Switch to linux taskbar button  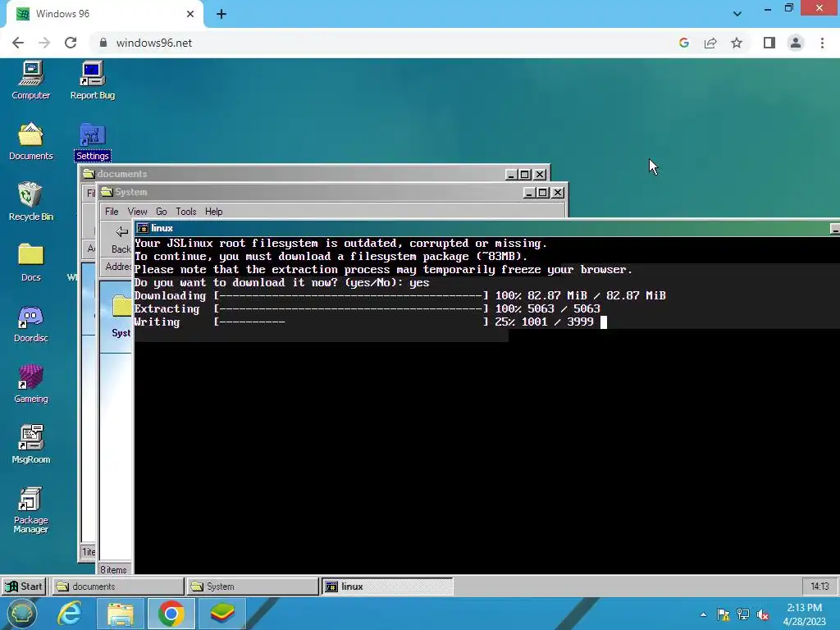click(387, 587)
